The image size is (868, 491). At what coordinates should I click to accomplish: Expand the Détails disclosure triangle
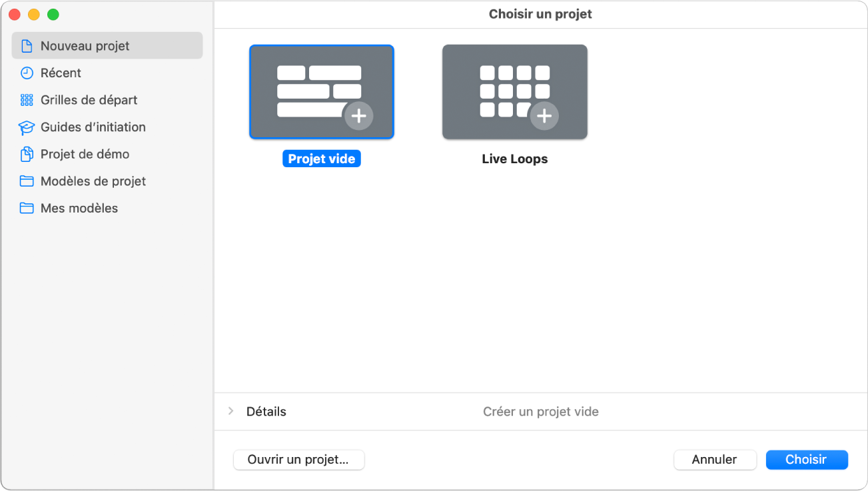[x=230, y=411]
